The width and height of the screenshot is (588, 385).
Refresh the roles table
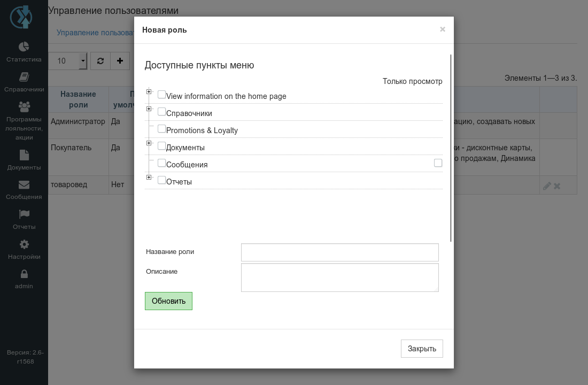coord(100,61)
